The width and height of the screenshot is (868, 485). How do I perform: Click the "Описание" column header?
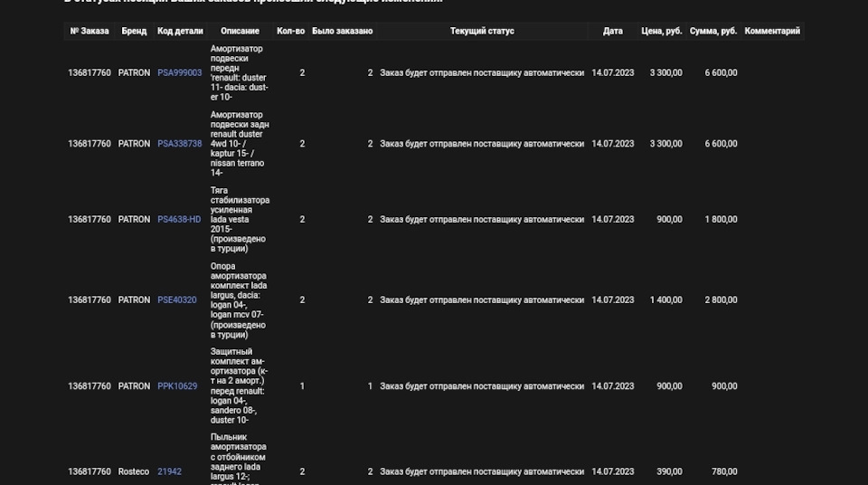click(x=240, y=31)
